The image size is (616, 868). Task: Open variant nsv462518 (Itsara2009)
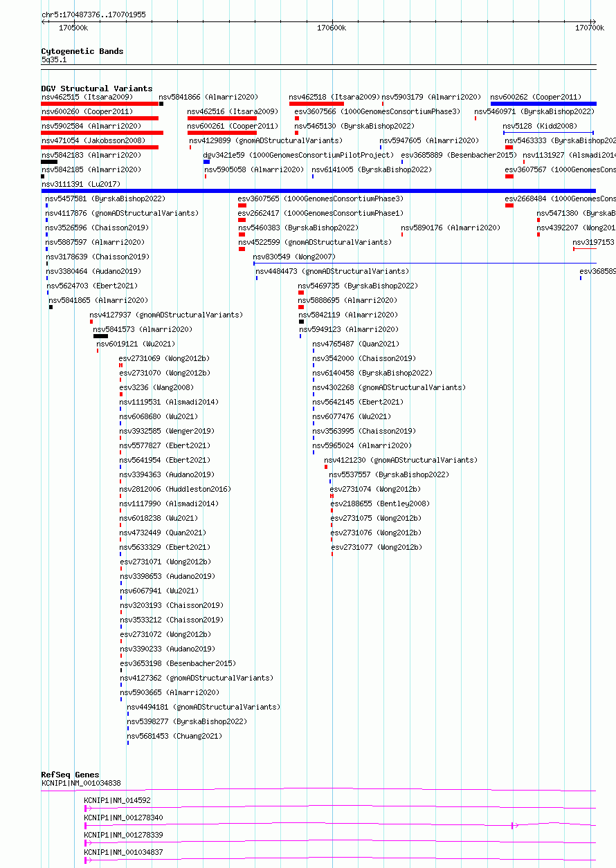pyautogui.click(x=335, y=97)
